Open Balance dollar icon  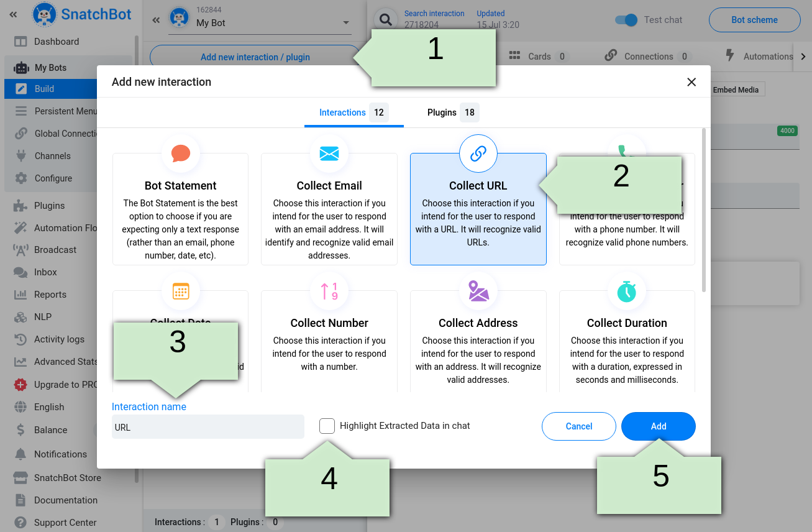(x=21, y=430)
